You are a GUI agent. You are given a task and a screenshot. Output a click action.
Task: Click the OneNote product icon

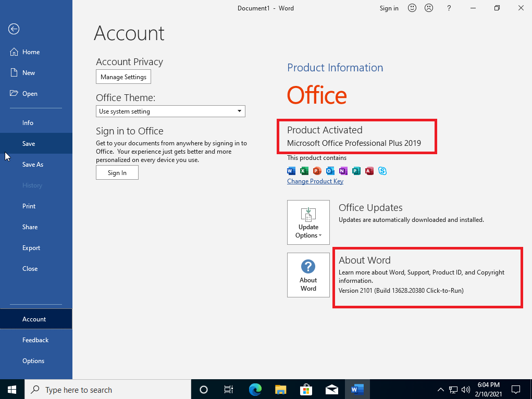(343, 171)
